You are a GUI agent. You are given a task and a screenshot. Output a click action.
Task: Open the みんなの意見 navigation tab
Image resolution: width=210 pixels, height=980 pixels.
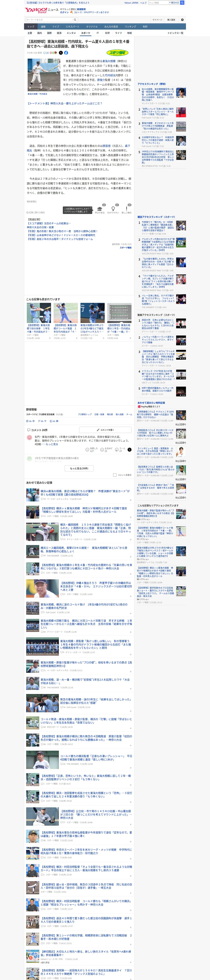coord(111,27)
